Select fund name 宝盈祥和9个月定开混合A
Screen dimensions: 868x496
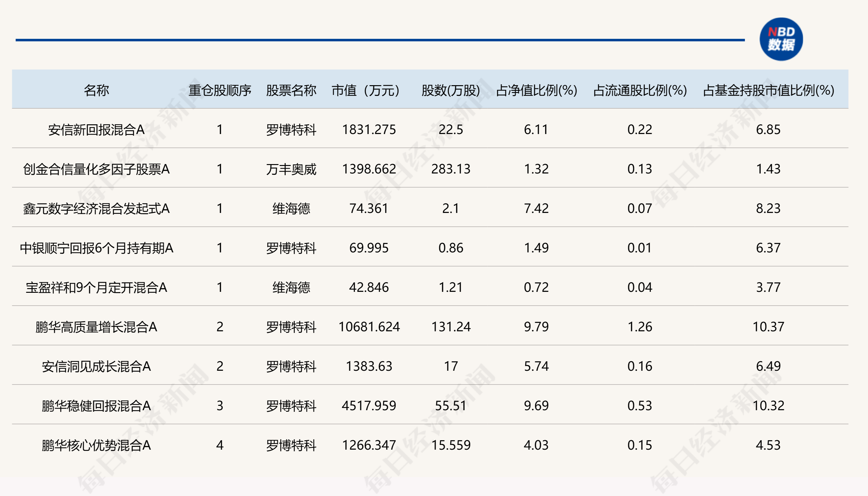point(97,287)
